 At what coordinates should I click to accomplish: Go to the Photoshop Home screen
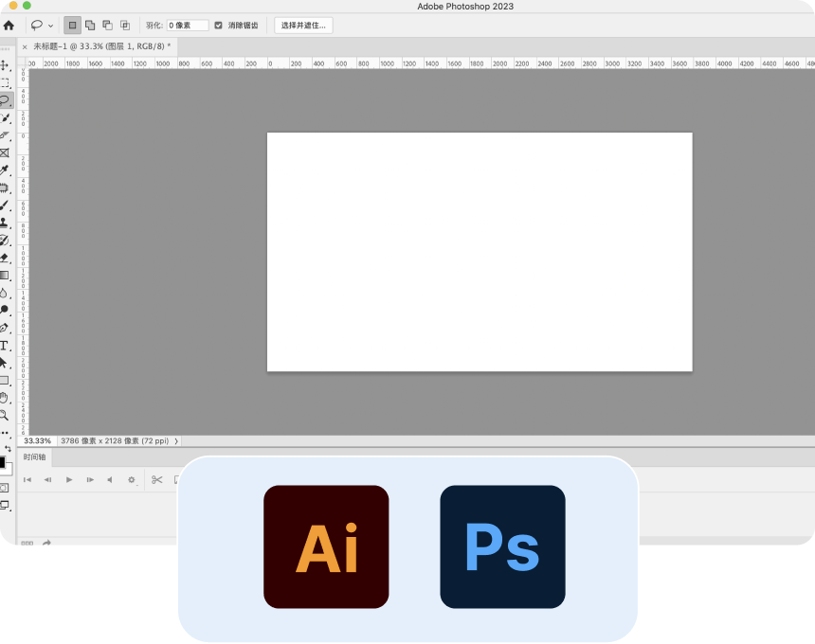(x=9, y=26)
